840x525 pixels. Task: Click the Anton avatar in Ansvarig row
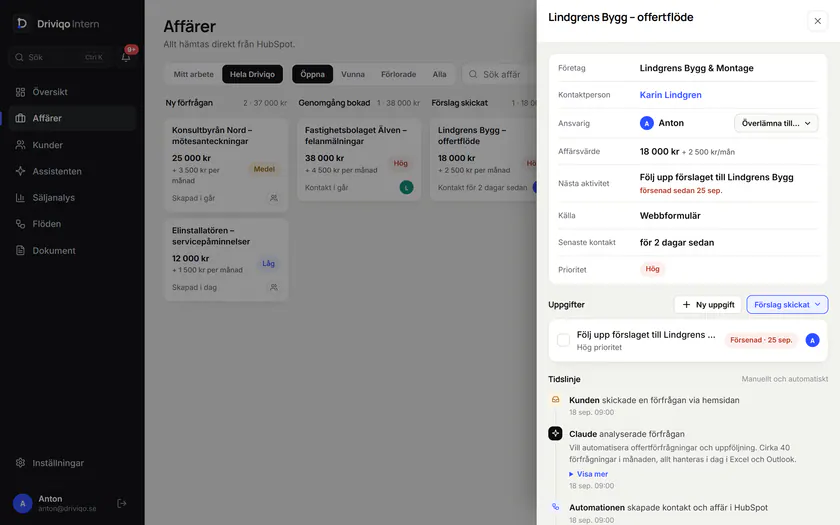[x=647, y=123]
